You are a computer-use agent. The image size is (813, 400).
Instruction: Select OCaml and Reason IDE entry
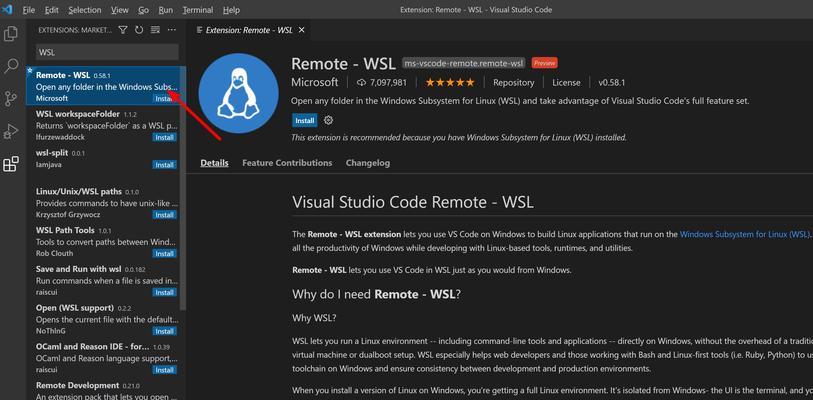(x=104, y=358)
